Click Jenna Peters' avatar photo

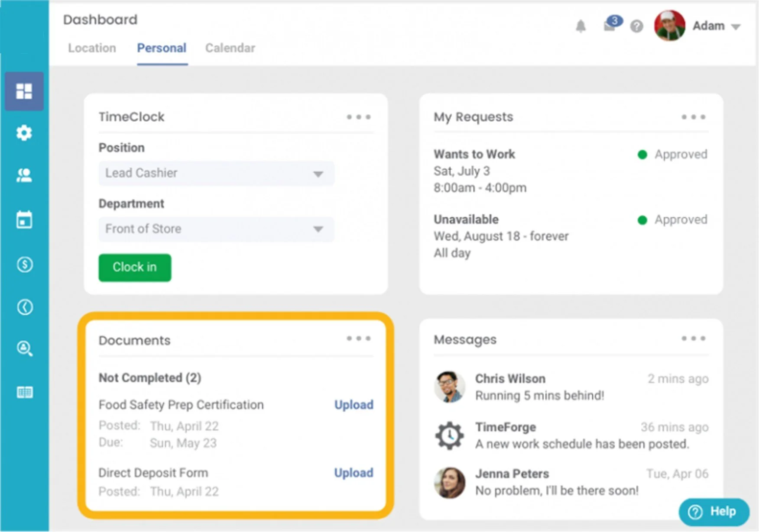coord(449,482)
